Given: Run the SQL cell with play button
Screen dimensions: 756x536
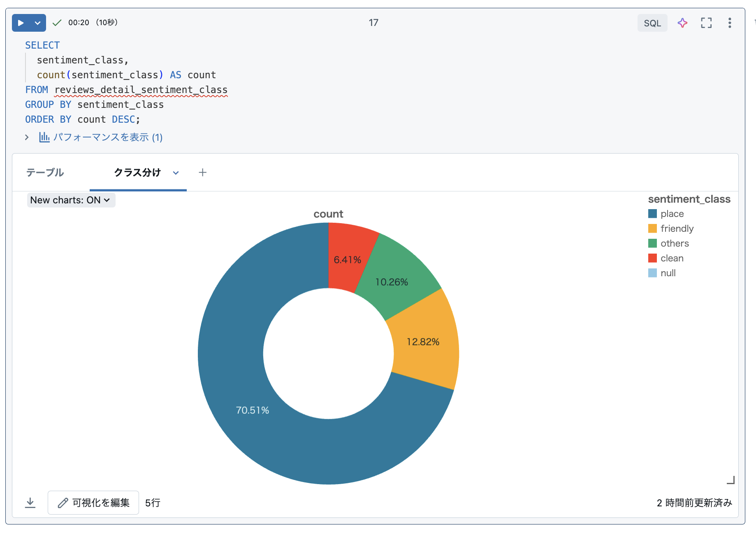Looking at the screenshot, I should click(21, 23).
